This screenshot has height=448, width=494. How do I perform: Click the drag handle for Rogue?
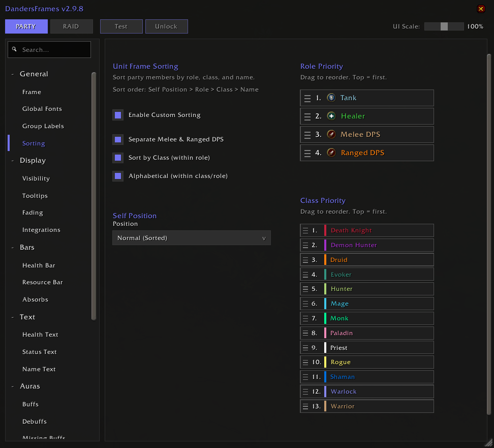tap(305, 362)
